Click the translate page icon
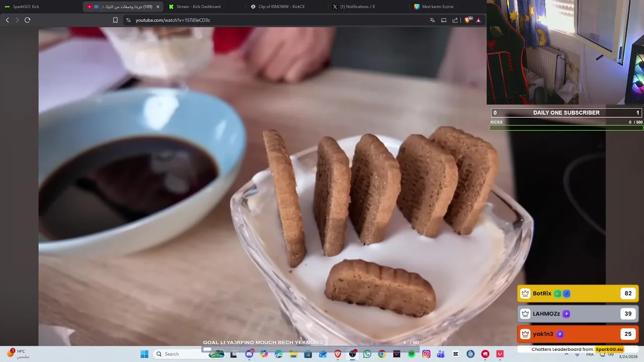Screen dimensions: 644x362 click(x=432, y=20)
